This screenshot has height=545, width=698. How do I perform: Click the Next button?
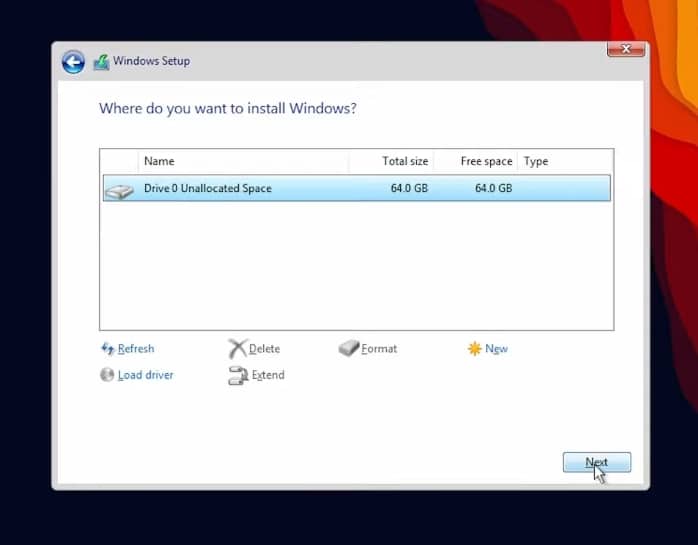pos(597,462)
